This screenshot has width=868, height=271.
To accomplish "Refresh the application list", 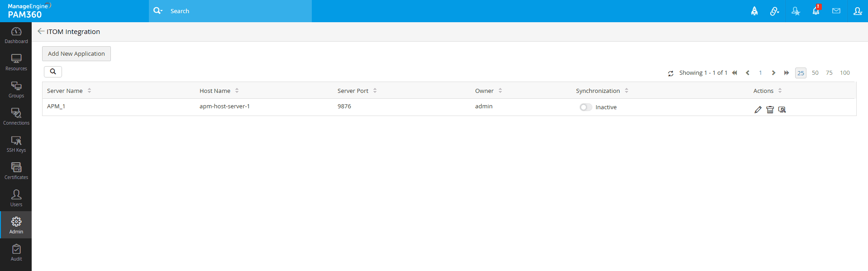I will (671, 73).
